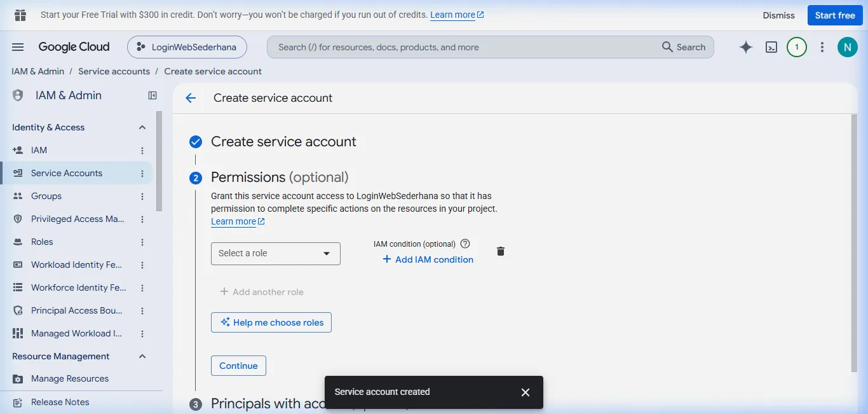The image size is (868, 414).
Task: Click the main content vertical scrollbar
Action: click(855, 243)
